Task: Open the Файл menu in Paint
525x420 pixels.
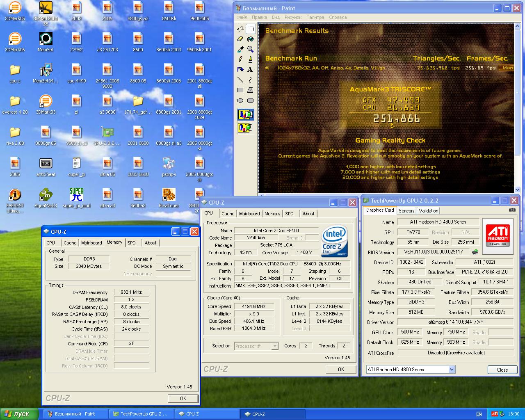Action: [242, 17]
